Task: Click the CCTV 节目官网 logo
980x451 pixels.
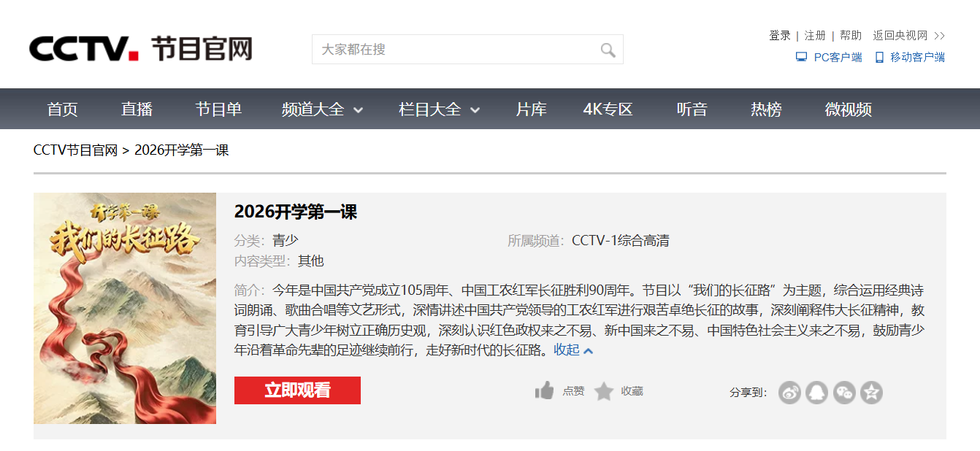Action: [141, 49]
